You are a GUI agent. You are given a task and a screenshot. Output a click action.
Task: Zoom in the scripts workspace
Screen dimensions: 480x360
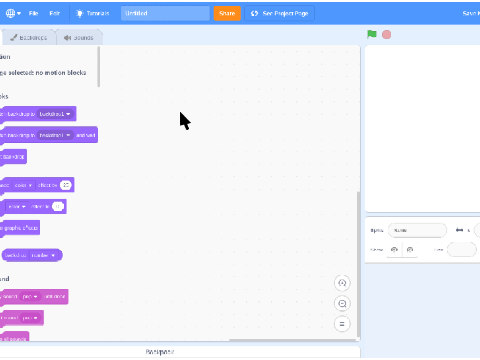tap(342, 283)
